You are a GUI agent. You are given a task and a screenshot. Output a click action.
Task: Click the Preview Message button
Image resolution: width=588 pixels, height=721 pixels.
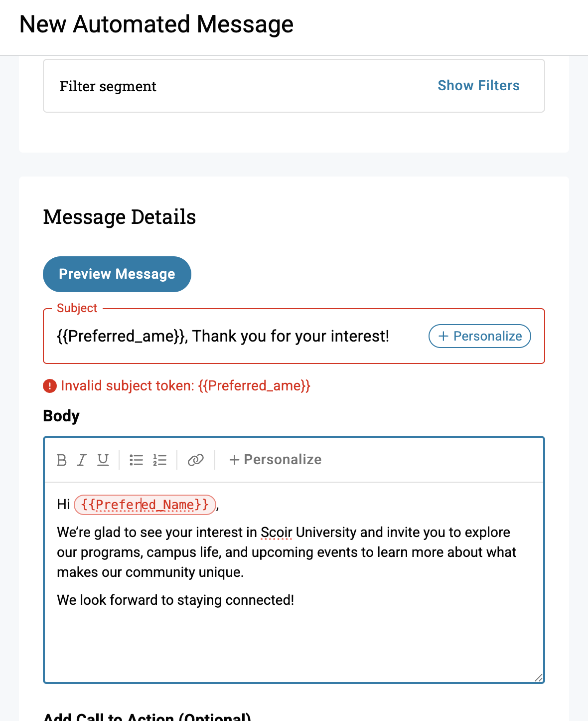(117, 274)
